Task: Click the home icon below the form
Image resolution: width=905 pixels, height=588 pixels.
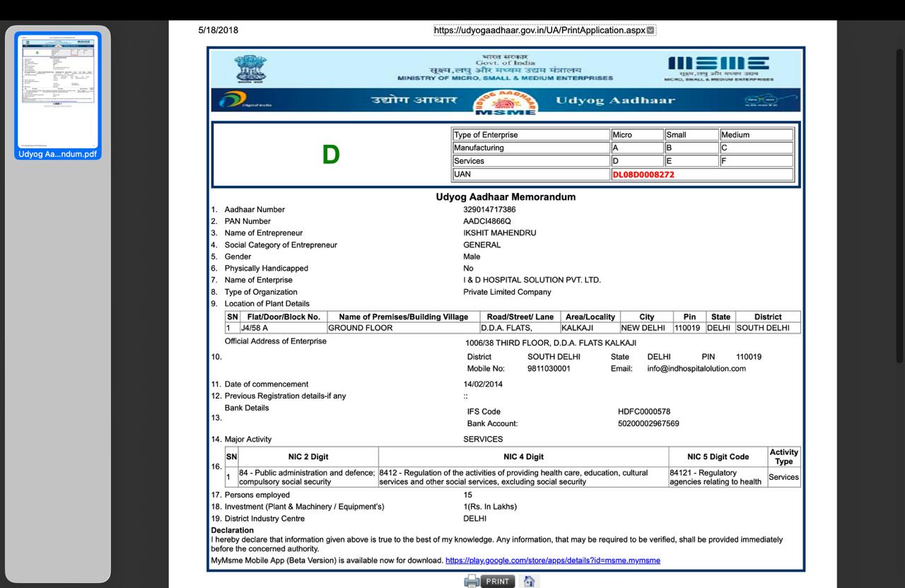Action: (x=528, y=582)
